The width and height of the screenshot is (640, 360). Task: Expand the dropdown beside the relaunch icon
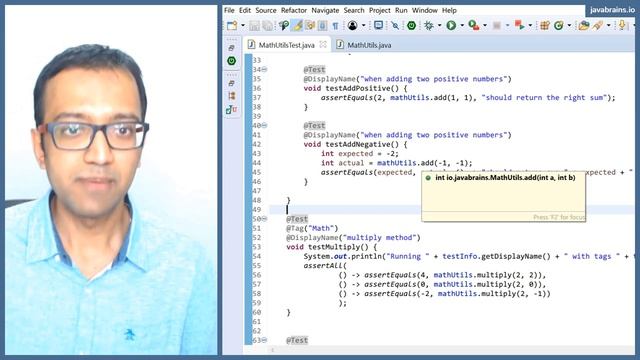click(530, 26)
